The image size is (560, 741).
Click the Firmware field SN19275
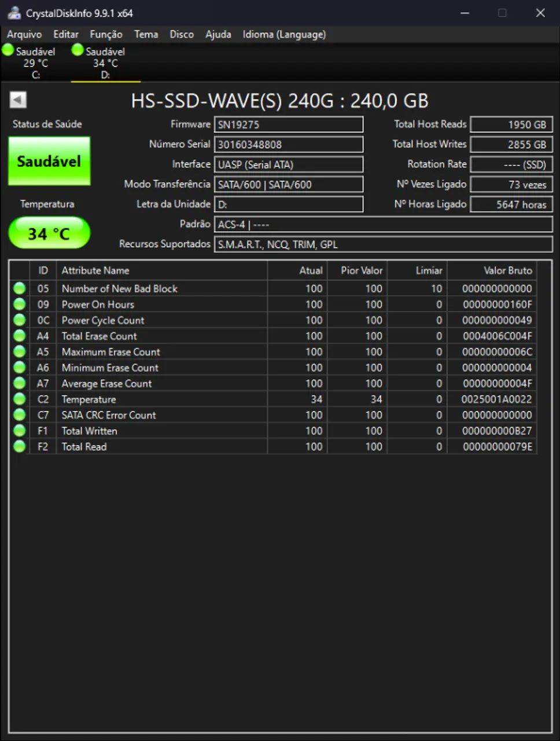[289, 124]
